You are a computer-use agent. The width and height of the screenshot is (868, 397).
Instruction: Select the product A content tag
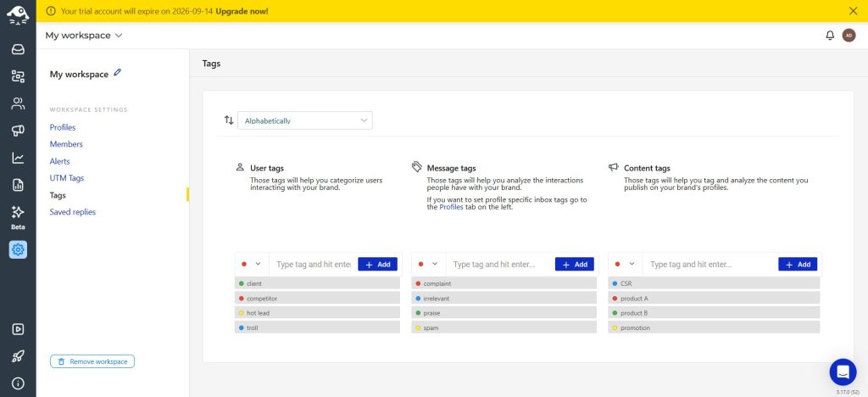click(x=714, y=299)
